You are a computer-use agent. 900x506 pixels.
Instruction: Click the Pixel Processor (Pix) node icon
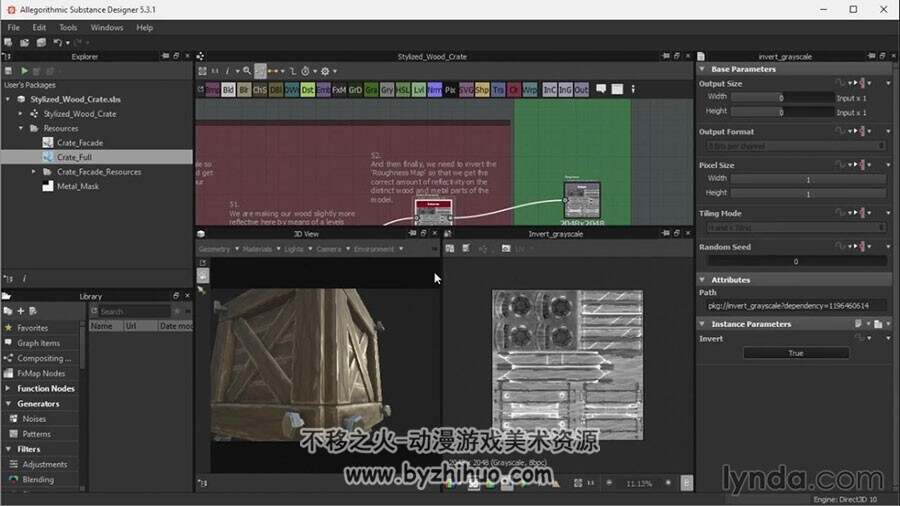pos(451,89)
